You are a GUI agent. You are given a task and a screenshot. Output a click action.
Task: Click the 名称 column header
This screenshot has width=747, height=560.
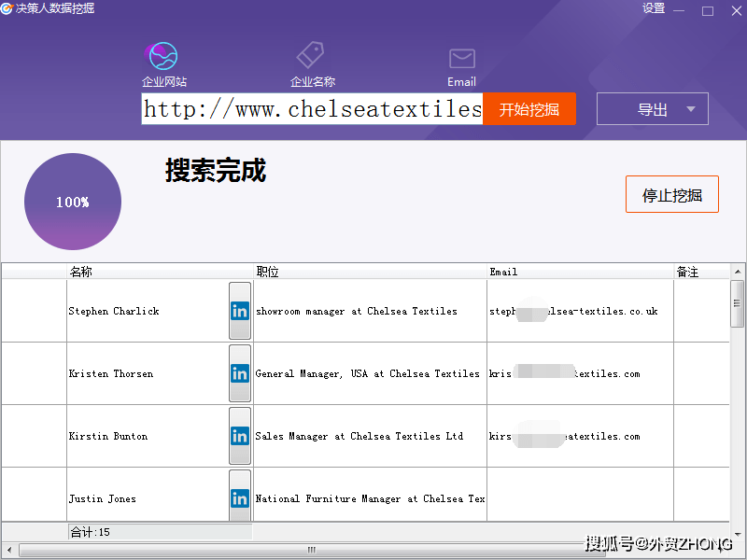[x=160, y=272]
